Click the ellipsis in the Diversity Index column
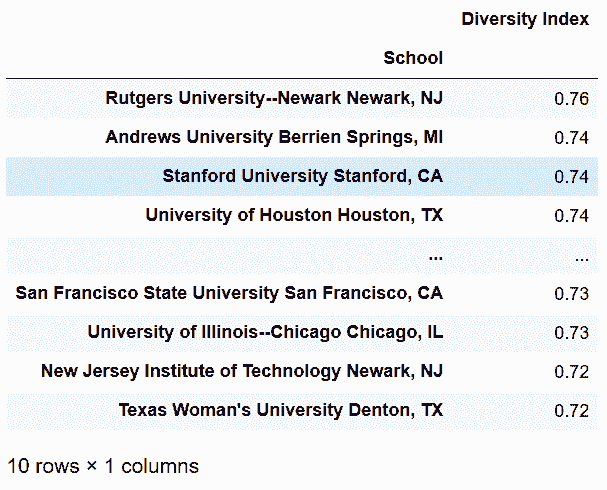Image resolution: width=607 pixels, height=490 pixels. 582,259
